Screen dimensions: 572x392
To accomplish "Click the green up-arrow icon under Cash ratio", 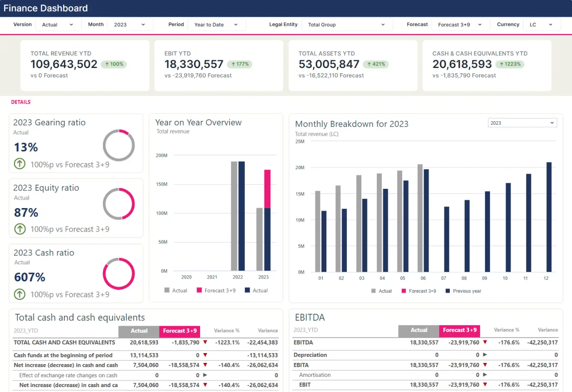I will click(x=20, y=294).
